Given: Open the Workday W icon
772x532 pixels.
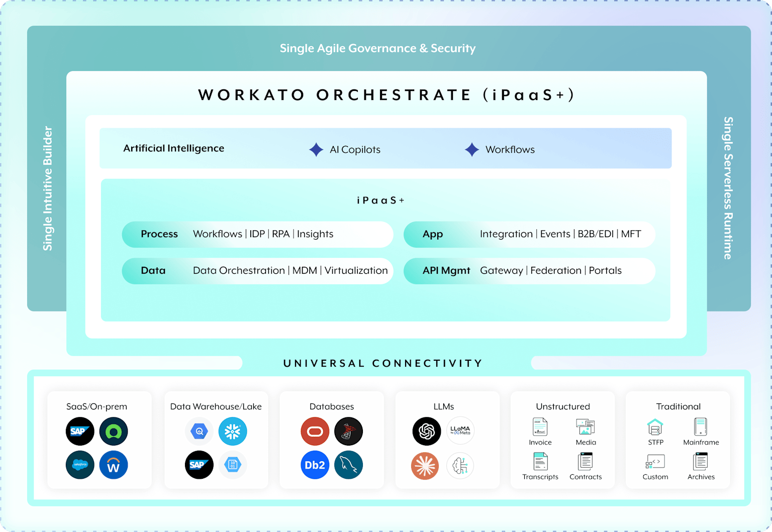Looking at the screenshot, I should click(114, 465).
